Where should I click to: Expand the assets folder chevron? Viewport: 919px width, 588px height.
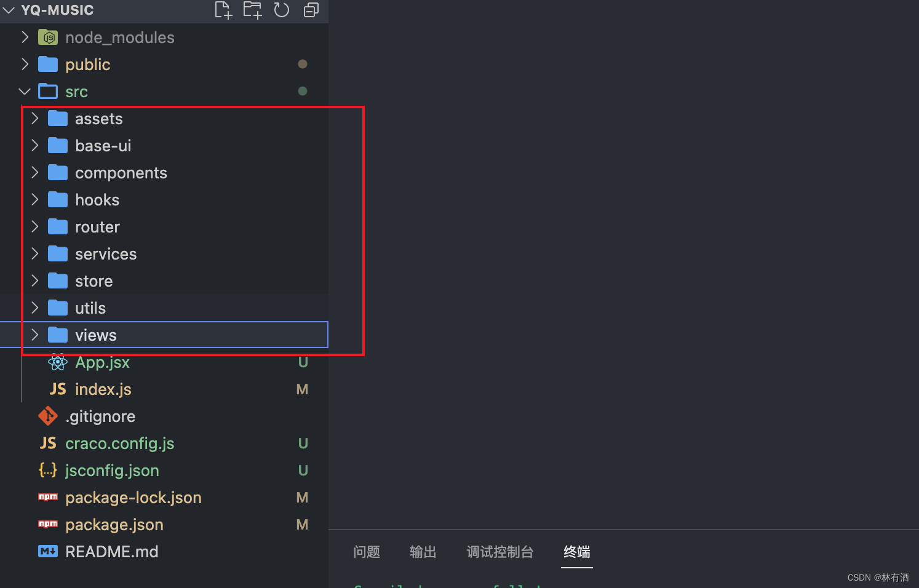coord(34,118)
